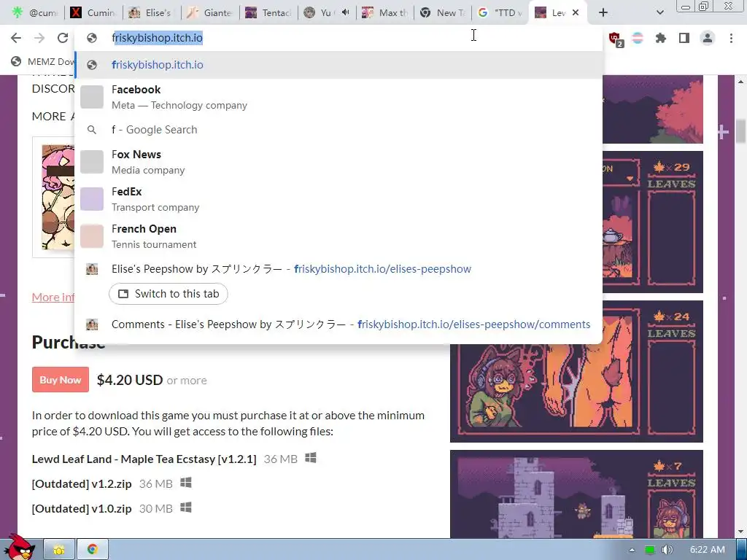Click the 6:22 AM clock
This screenshot has width=747, height=560.
(708, 550)
